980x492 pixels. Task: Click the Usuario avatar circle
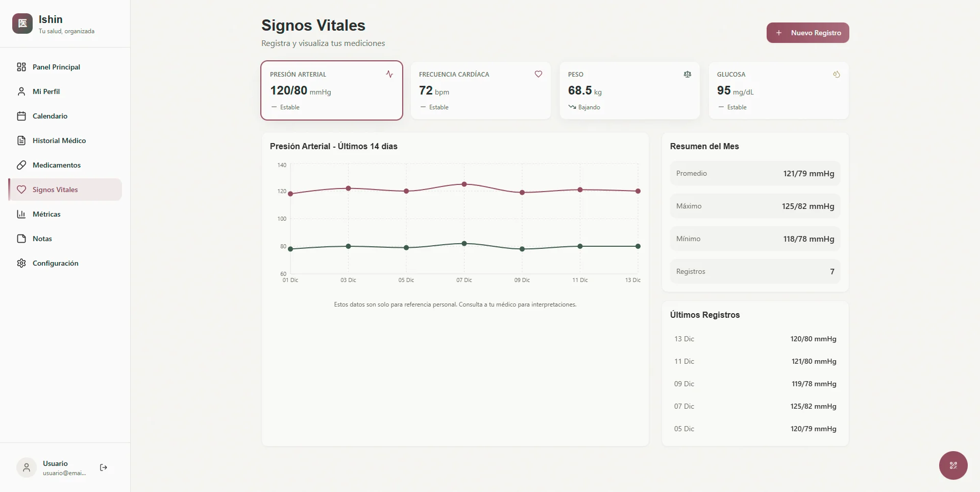coord(27,467)
